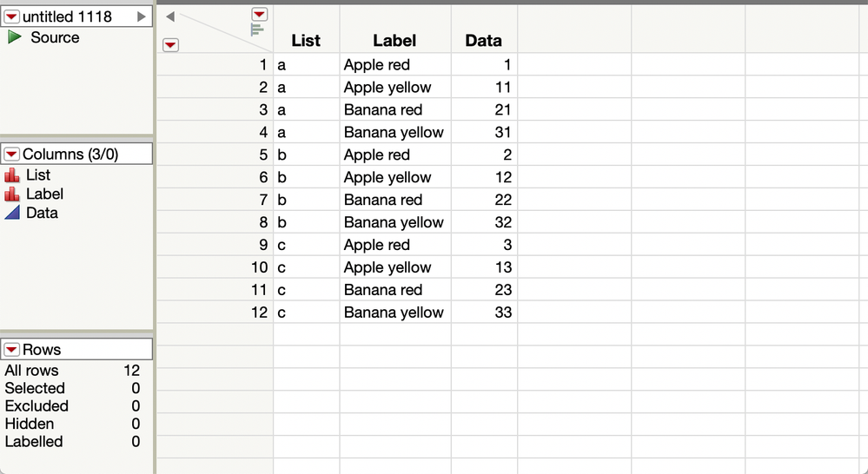Click the Excluded rows count
This screenshot has width=868, height=474.
coord(136,406)
